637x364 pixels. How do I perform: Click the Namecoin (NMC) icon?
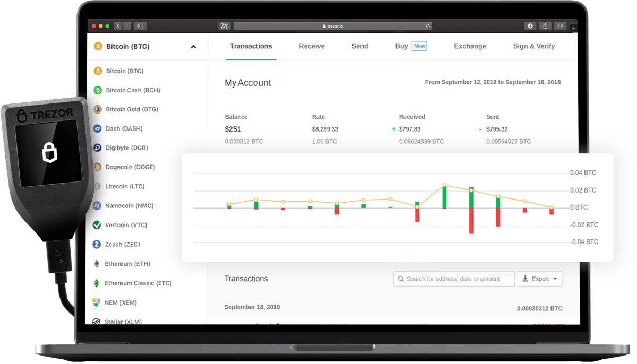pyautogui.click(x=97, y=206)
